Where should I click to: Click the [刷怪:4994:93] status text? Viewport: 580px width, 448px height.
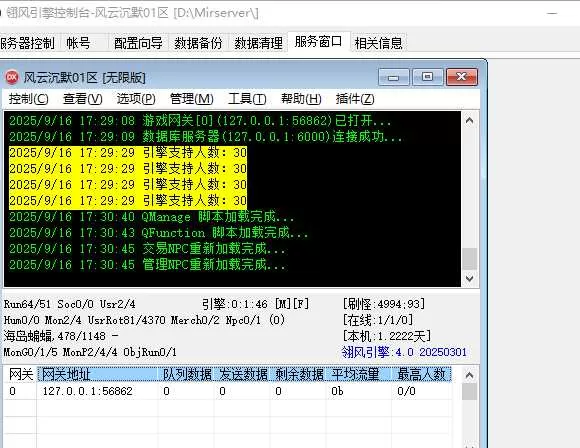click(x=384, y=304)
